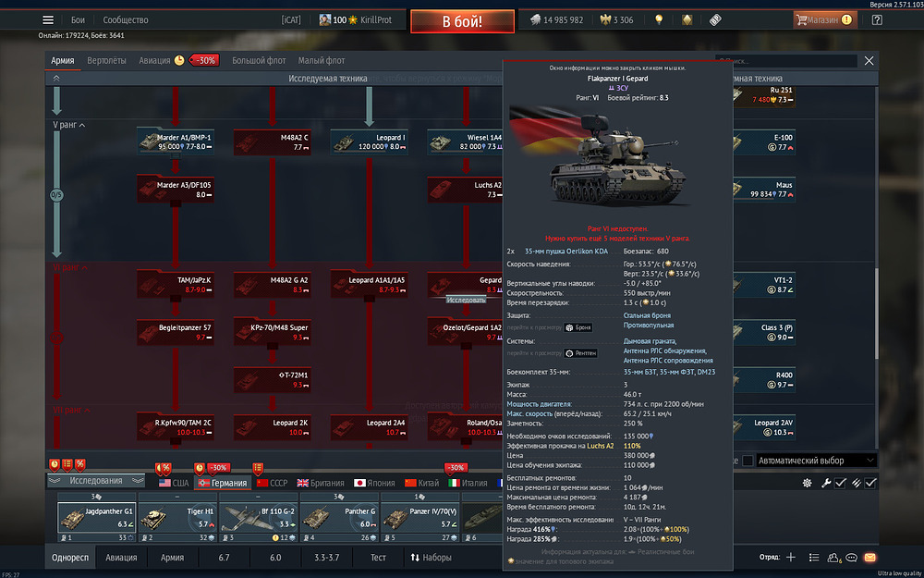Screen dimensions: 924x578
Task: Switch to Малый флот tab
Action: coord(322,61)
